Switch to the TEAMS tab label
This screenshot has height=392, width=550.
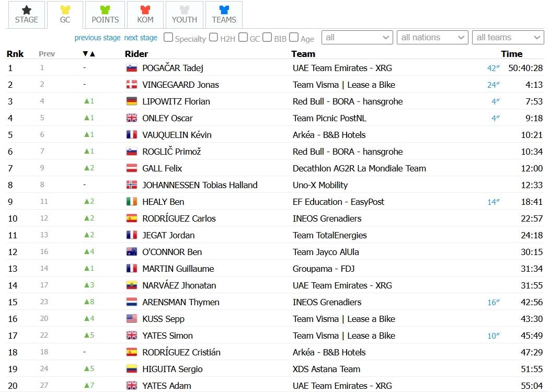coord(224,20)
